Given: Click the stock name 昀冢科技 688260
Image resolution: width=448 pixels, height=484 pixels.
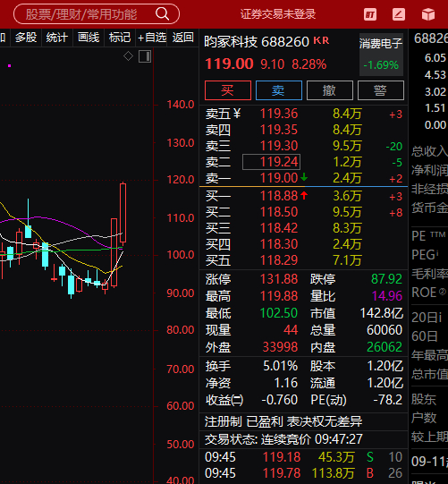Looking at the screenshot, I should 257,42.
